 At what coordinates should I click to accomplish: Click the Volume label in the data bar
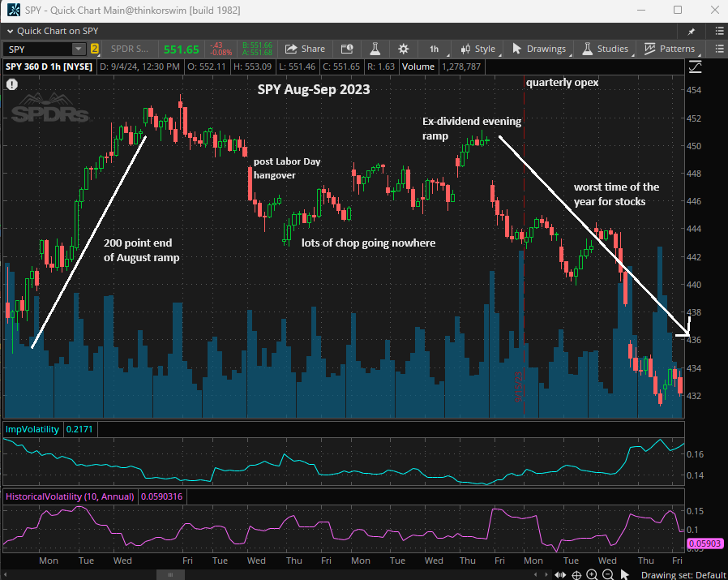pyautogui.click(x=418, y=67)
